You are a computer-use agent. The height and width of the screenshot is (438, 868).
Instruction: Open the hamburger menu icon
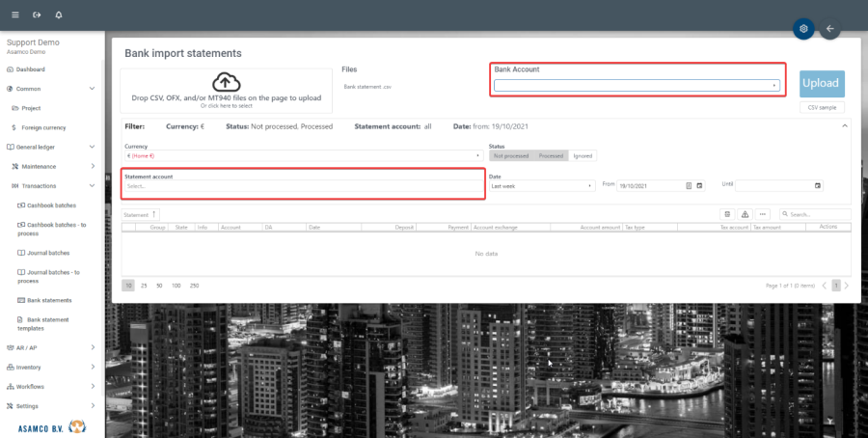click(x=14, y=15)
